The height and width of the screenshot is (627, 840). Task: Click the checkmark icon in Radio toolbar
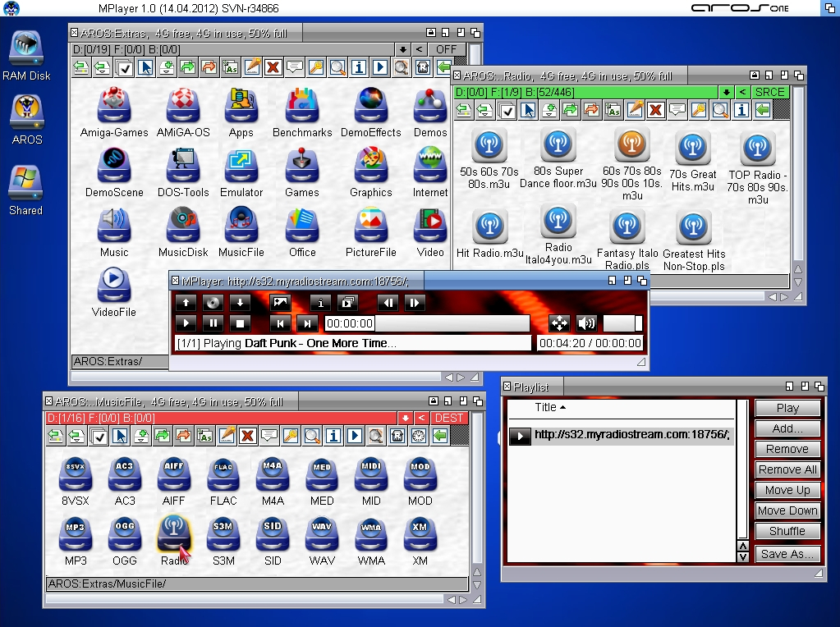[507, 111]
